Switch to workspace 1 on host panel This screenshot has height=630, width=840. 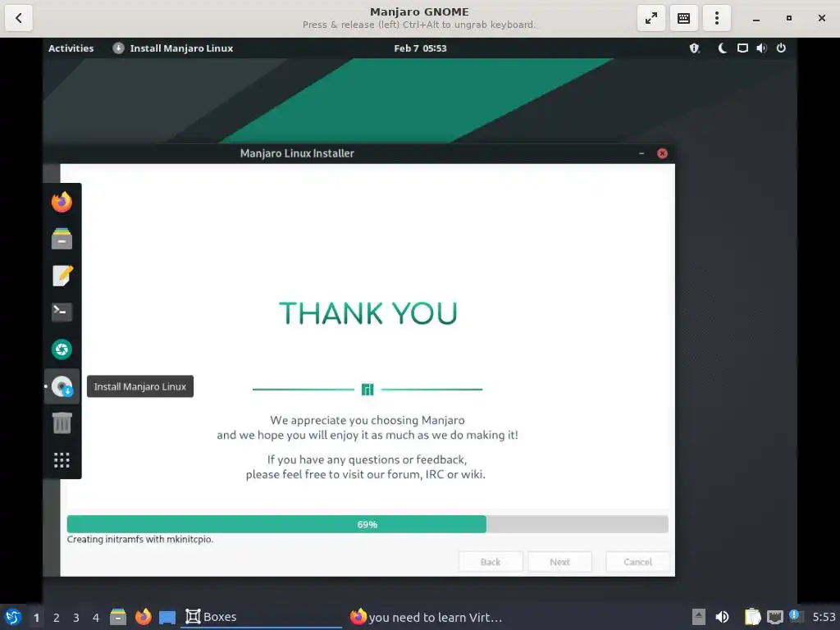(36, 618)
